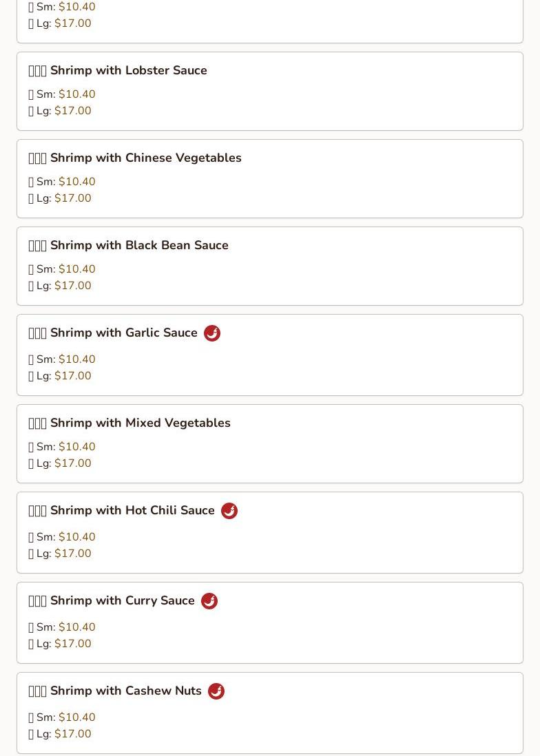The height and width of the screenshot is (756, 540).
Task: Pick small size of Shrimp with Lobster Sauce
Action: [x=62, y=94]
